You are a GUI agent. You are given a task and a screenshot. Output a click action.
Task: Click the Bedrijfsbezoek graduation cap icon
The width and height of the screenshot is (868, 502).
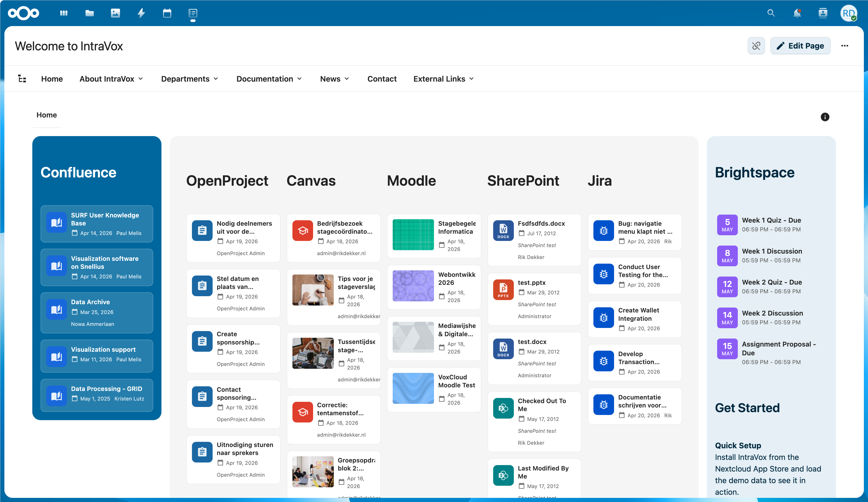303,231
